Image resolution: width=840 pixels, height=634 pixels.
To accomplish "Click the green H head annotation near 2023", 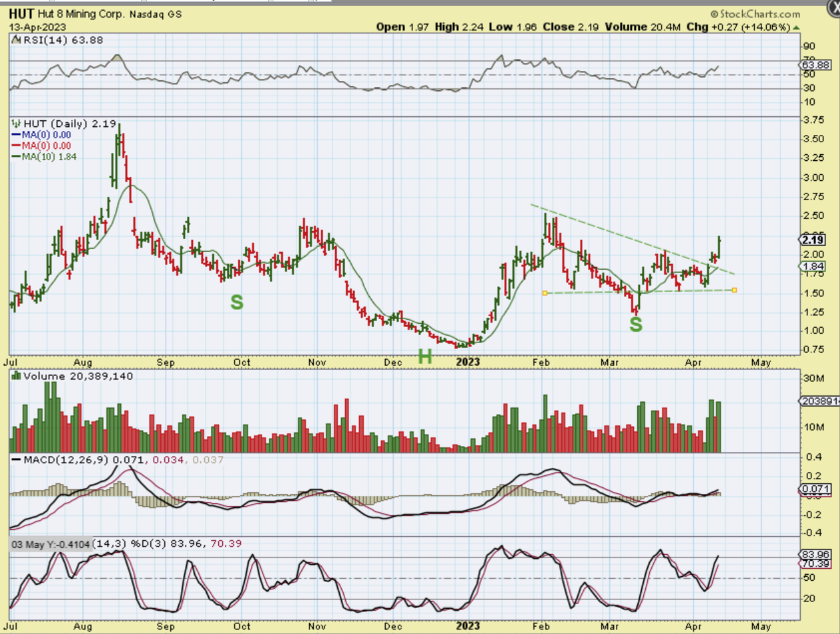I will [425, 357].
